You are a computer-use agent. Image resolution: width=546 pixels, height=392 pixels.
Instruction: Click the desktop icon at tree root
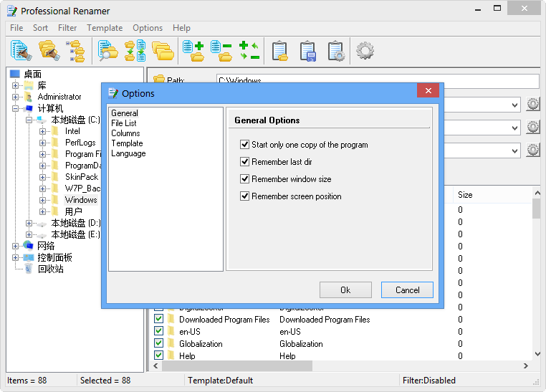[x=15, y=74]
